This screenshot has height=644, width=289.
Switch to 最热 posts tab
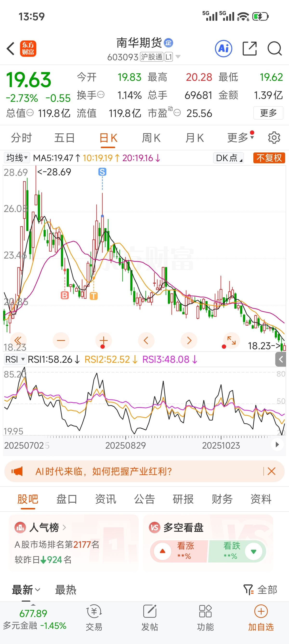66,590
